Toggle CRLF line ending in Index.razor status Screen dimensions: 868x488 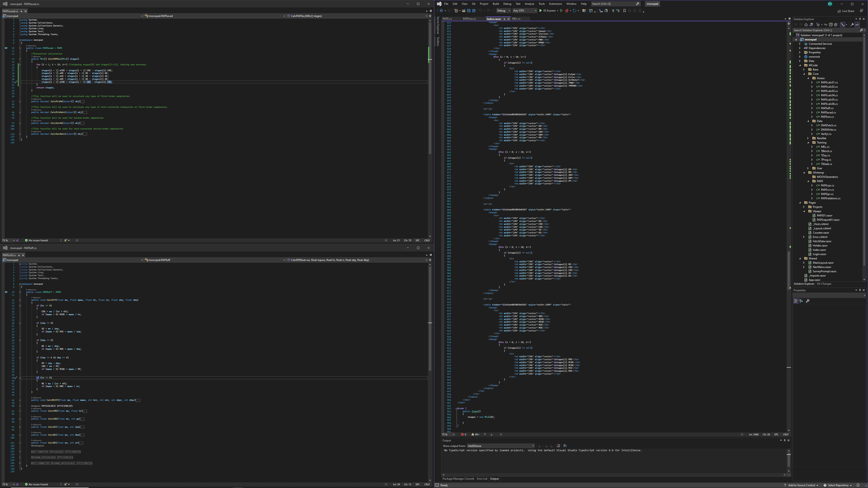pyautogui.click(x=786, y=434)
